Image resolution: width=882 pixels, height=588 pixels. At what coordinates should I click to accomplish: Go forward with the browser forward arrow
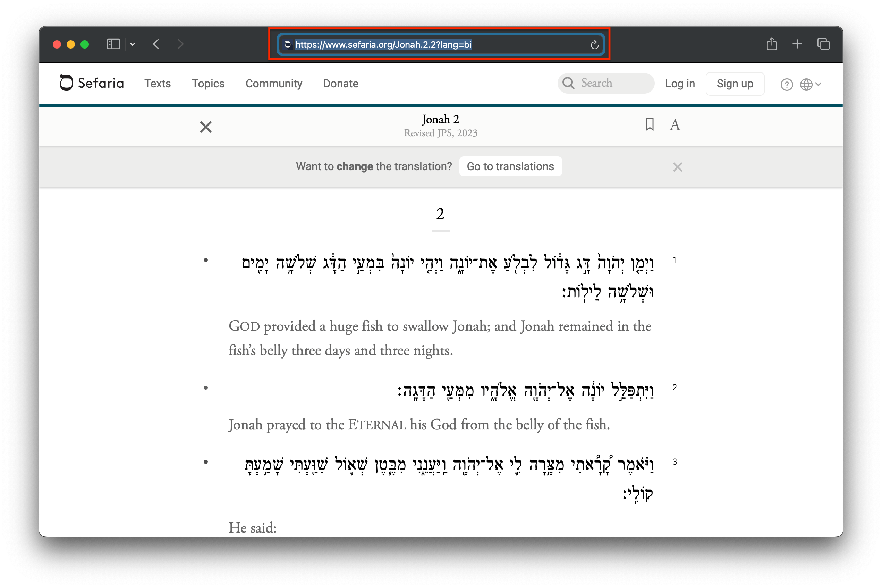point(180,44)
